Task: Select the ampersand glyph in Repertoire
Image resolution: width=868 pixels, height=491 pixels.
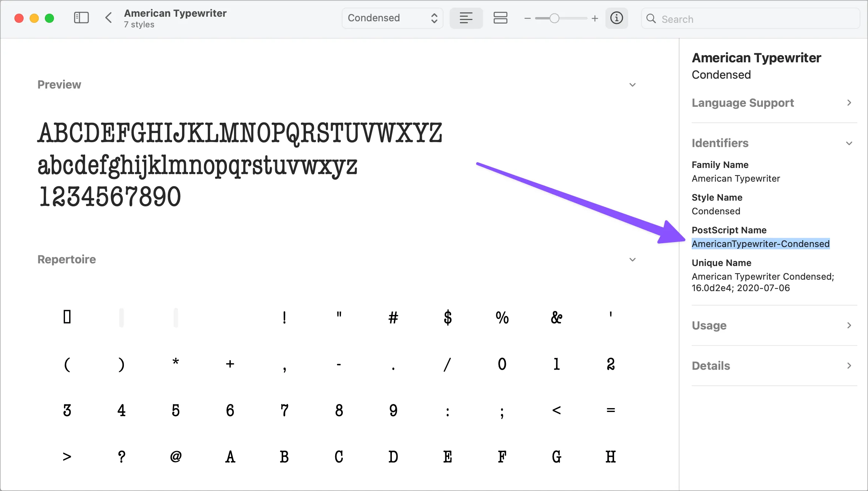Action: click(x=556, y=317)
